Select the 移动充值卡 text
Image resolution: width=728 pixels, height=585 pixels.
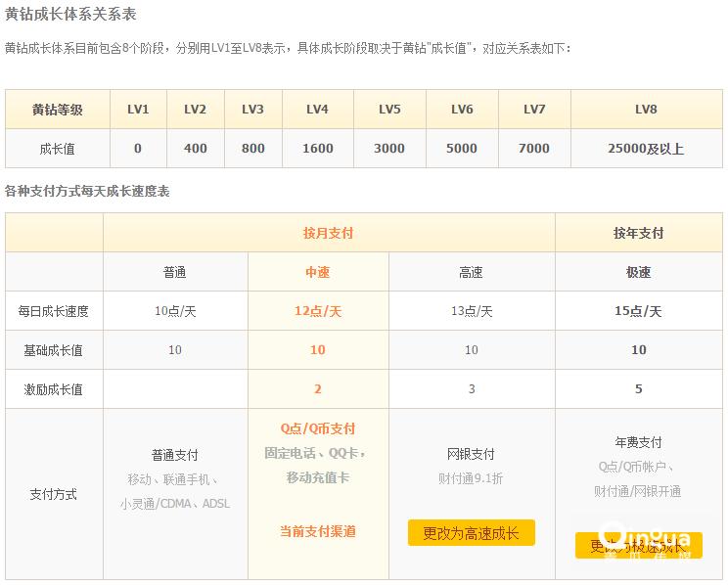[318, 477]
